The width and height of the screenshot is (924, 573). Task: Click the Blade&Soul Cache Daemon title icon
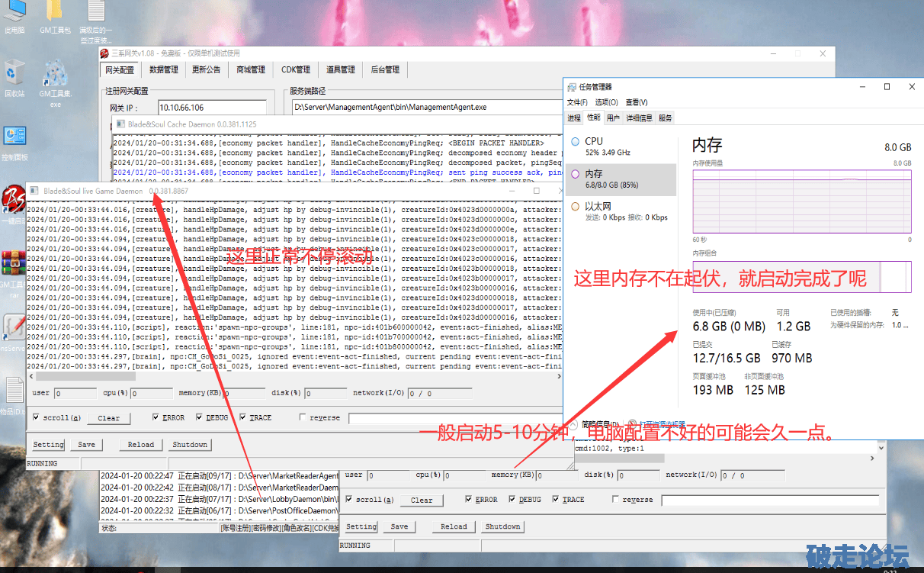[x=120, y=124]
